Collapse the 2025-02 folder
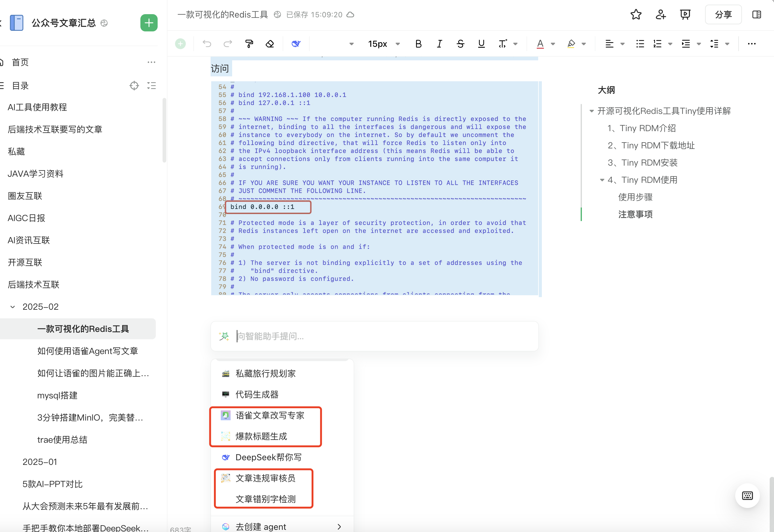 13,307
